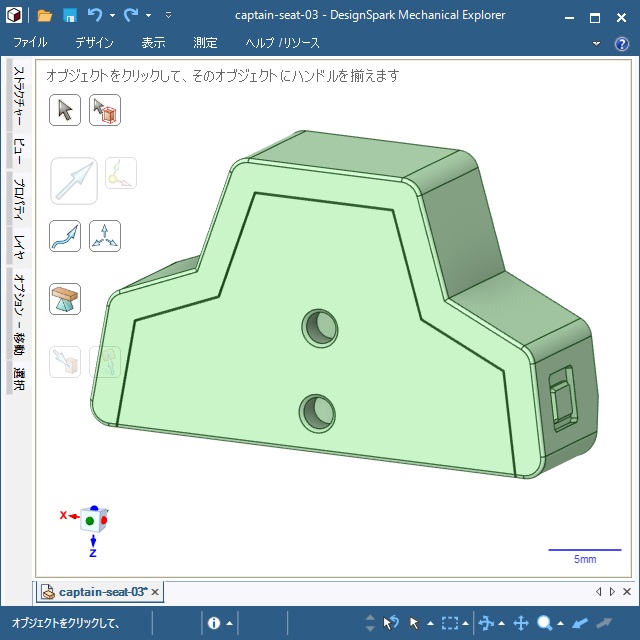Expand the collapsed ribbon with the chevron

596,43
